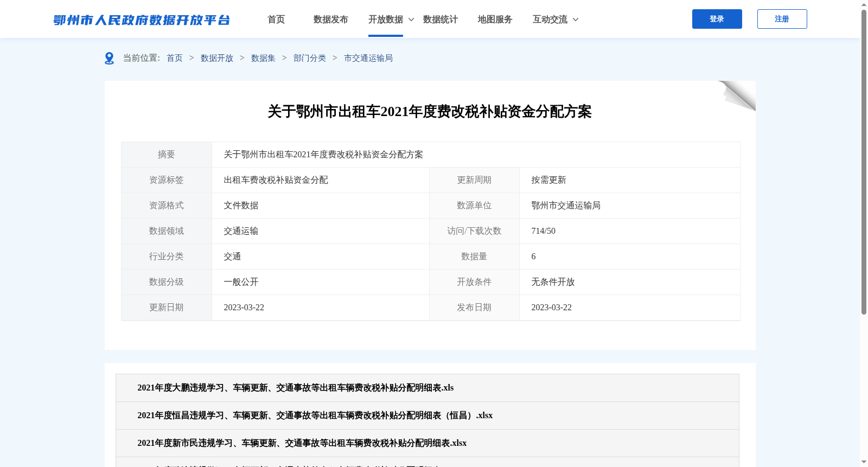Click the 数源单位 label cell
Screen dimensions: 868x467
[x=474, y=206]
